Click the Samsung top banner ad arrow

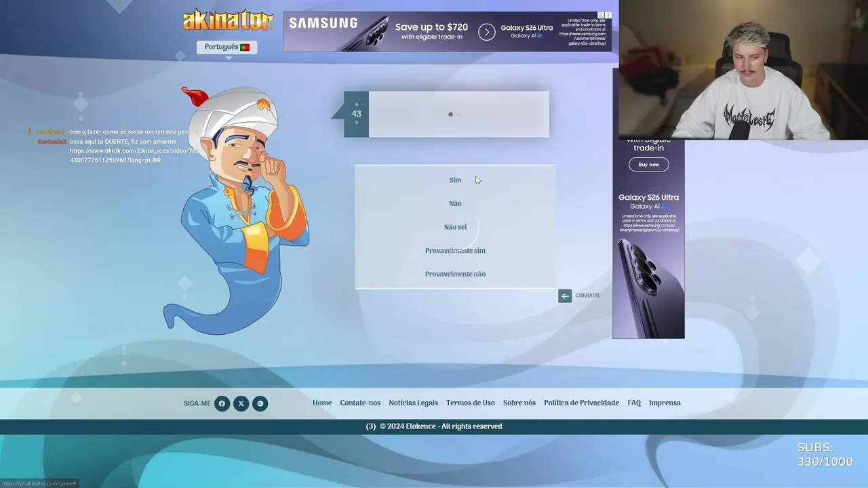coord(487,32)
